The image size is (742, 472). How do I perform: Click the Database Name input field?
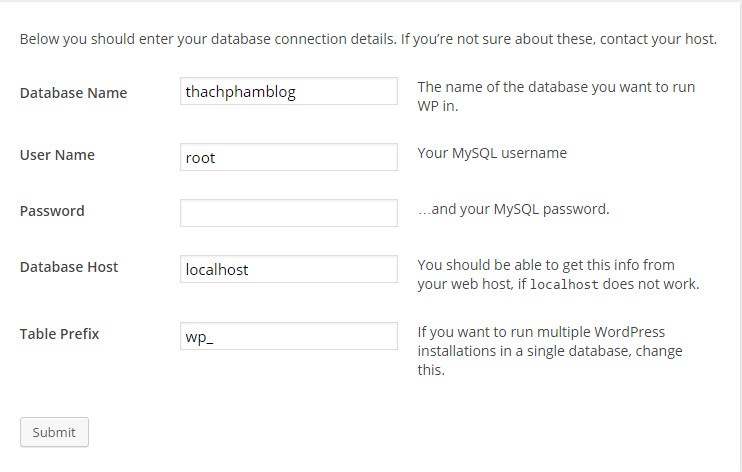pos(288,92)
